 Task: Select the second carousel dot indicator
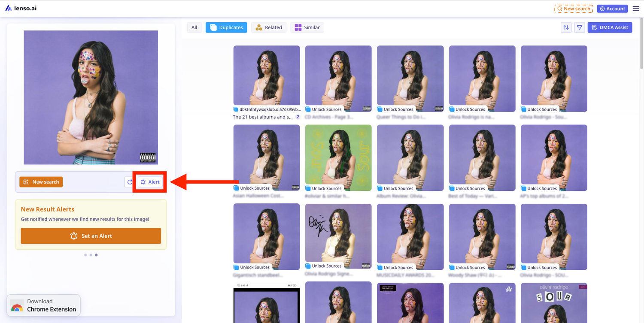pyautogui.click(x=91, y=255)
